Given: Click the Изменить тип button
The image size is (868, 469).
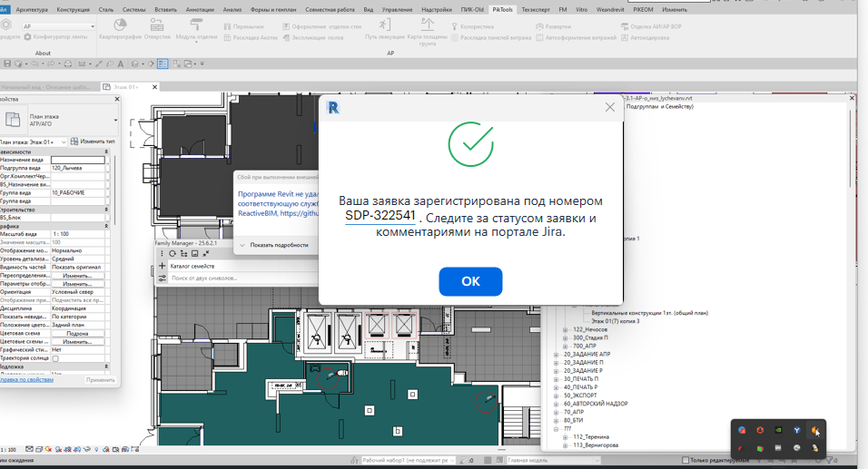Looking at the screenshot, I should [93, 142].
